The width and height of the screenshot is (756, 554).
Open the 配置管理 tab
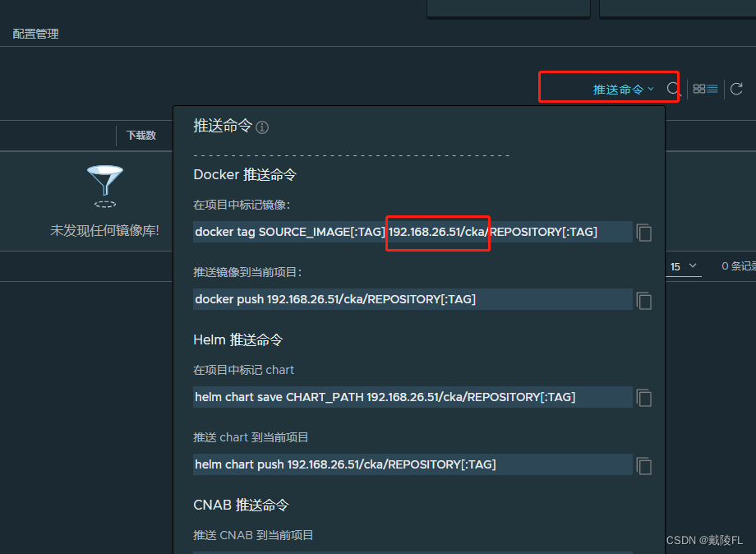[x=35, y=34]
